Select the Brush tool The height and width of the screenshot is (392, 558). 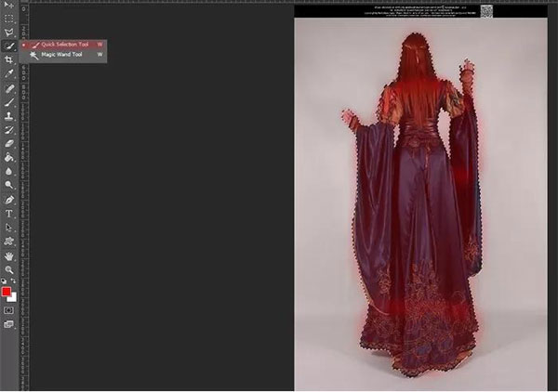coord(9,102)
